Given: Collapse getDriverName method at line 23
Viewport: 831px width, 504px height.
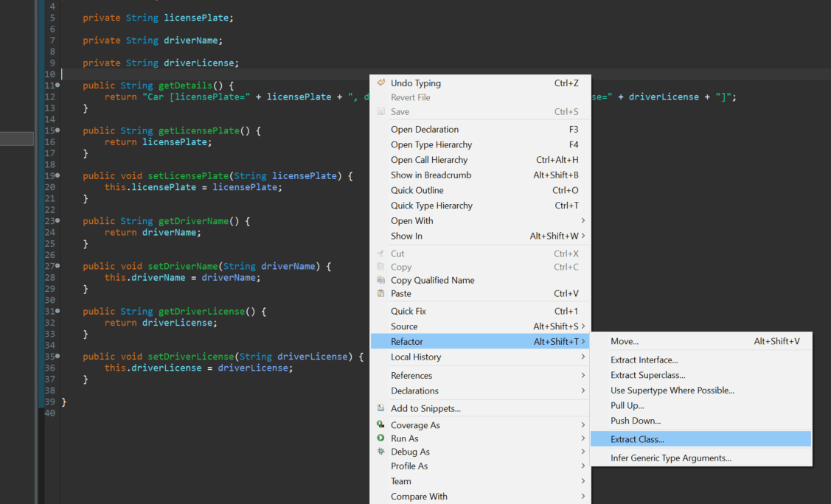Looking at the screenshot, I should click(x=58, y=221).
